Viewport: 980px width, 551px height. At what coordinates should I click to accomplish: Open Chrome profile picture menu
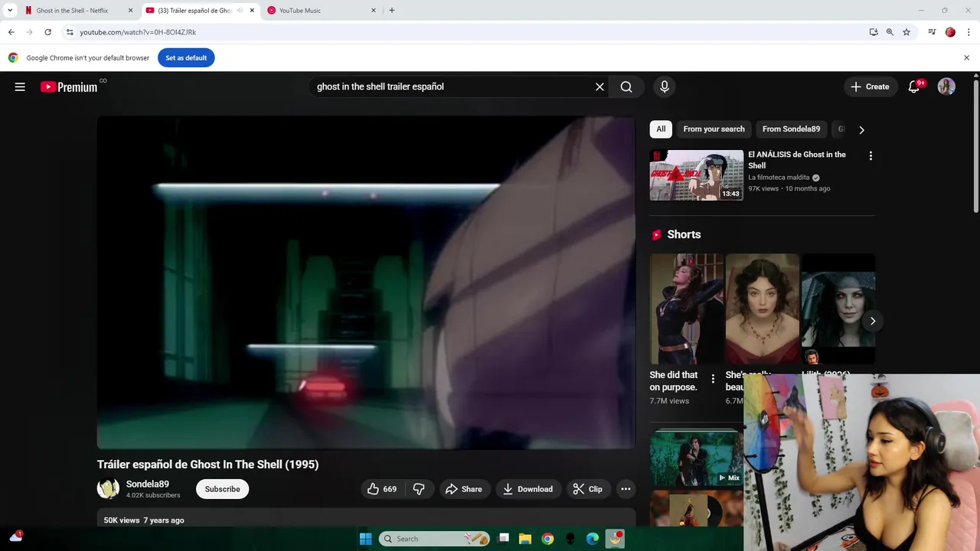(950, 32)
